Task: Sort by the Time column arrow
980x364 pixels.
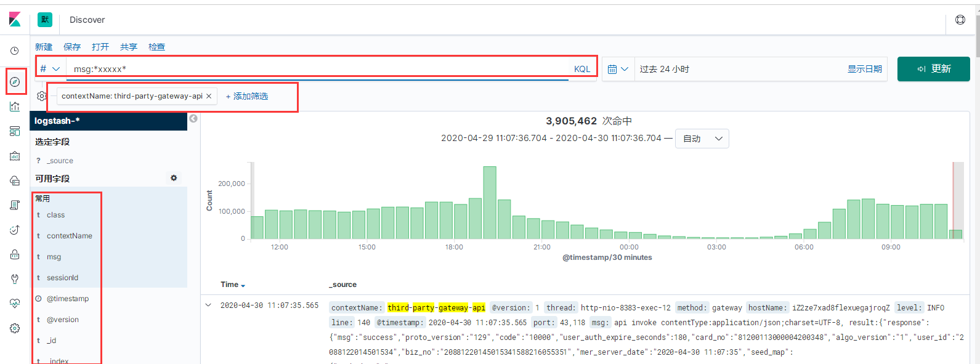Action: coord(243,285)
